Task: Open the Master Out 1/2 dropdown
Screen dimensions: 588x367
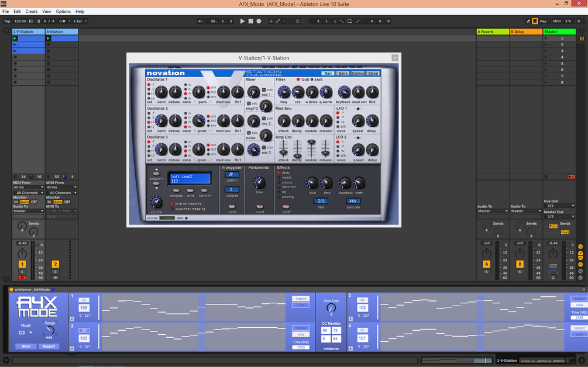Action: (x=559, y=216)
